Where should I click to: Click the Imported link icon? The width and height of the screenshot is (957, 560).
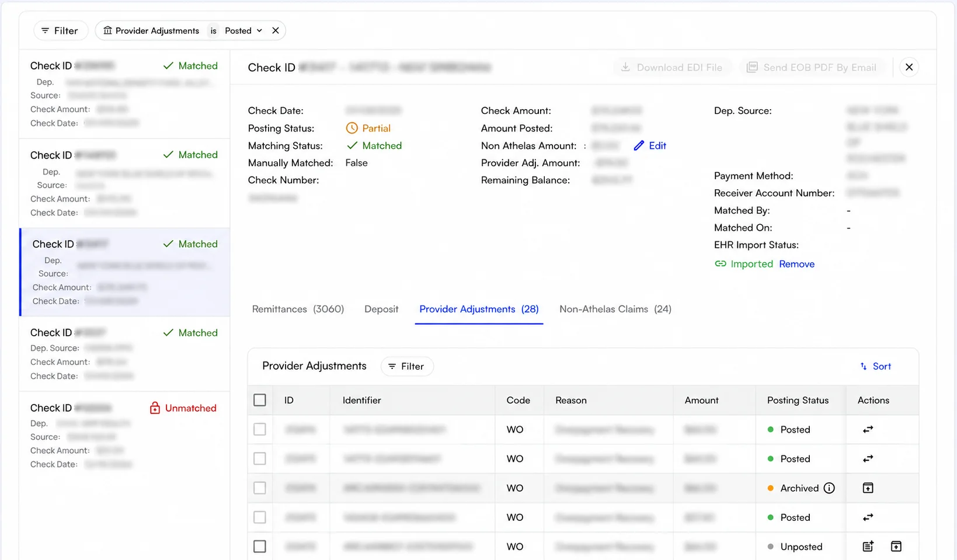pyautogui.click(x=721, y=264)
